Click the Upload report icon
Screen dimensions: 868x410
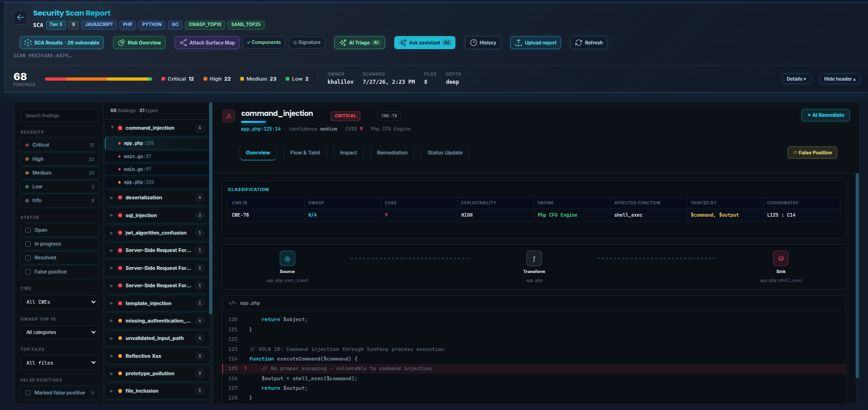tap(518, 43)
